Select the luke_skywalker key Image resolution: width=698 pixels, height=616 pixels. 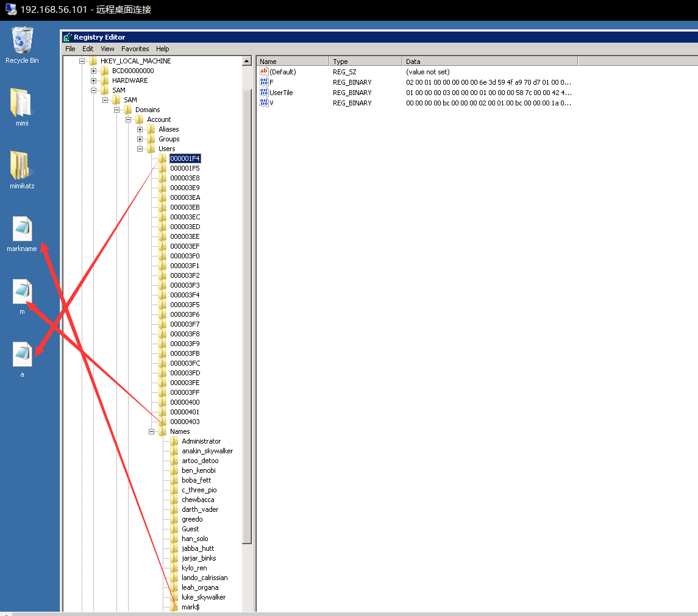pos(204,597)
